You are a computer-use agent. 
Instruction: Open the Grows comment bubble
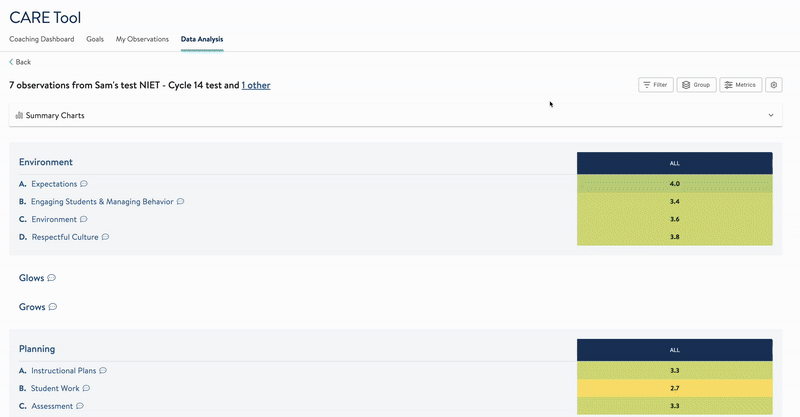(53, 307)
